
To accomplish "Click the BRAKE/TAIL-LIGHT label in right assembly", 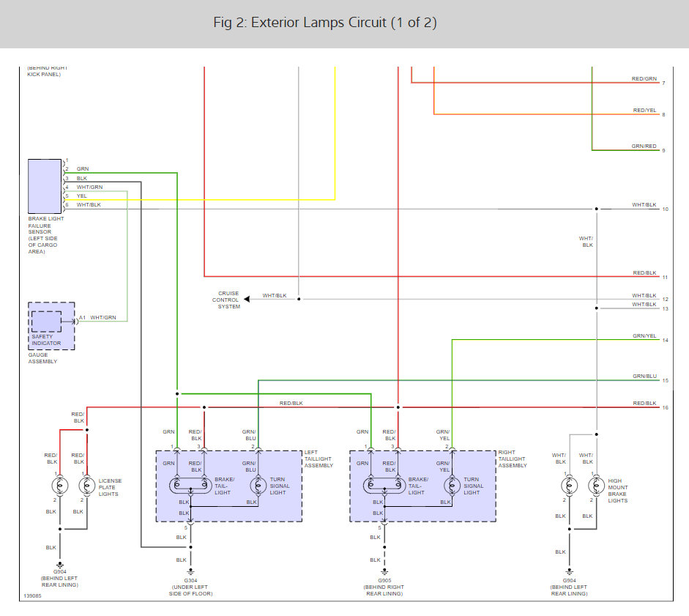I will point(418,486).
